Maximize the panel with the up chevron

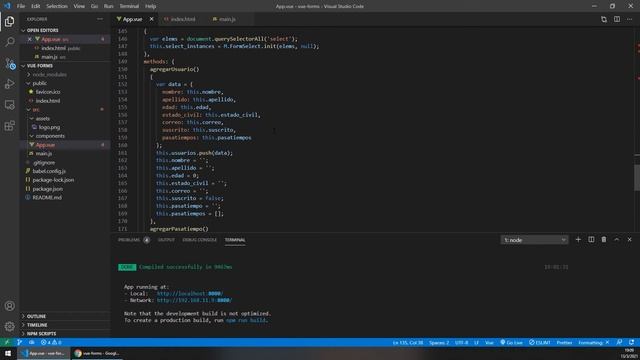pos(616,240)
